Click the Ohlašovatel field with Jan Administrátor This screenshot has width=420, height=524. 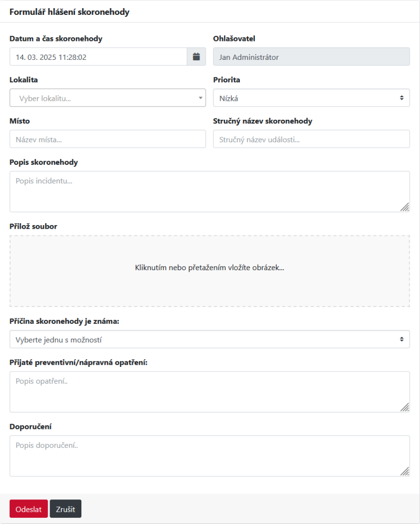[311, 57]
